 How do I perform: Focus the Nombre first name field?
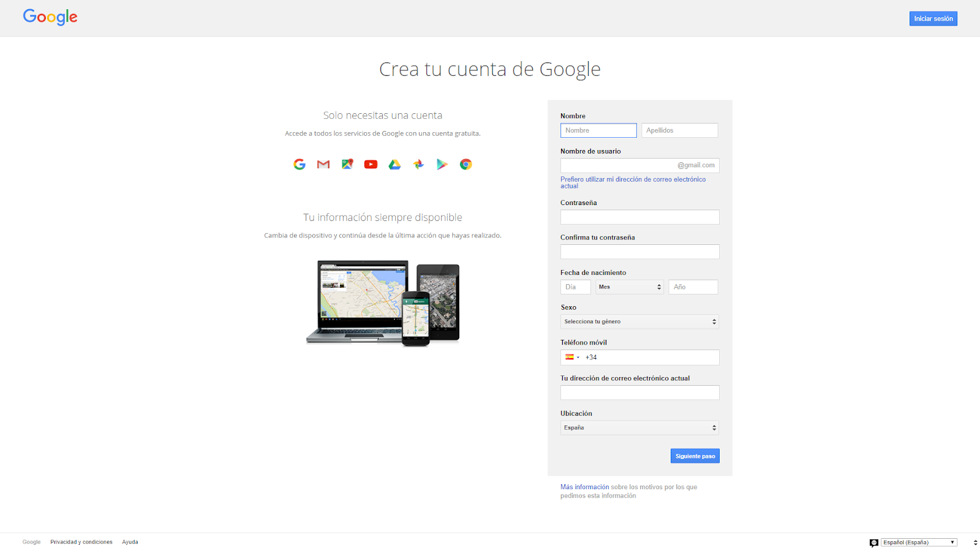click(x=598, y=130)
